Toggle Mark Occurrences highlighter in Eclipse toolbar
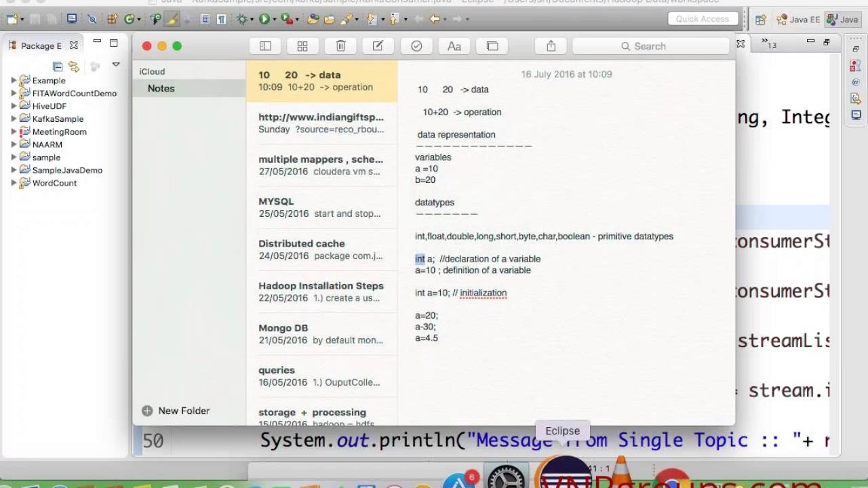Screen dimensions: 868x488 (x=172, y=20)
